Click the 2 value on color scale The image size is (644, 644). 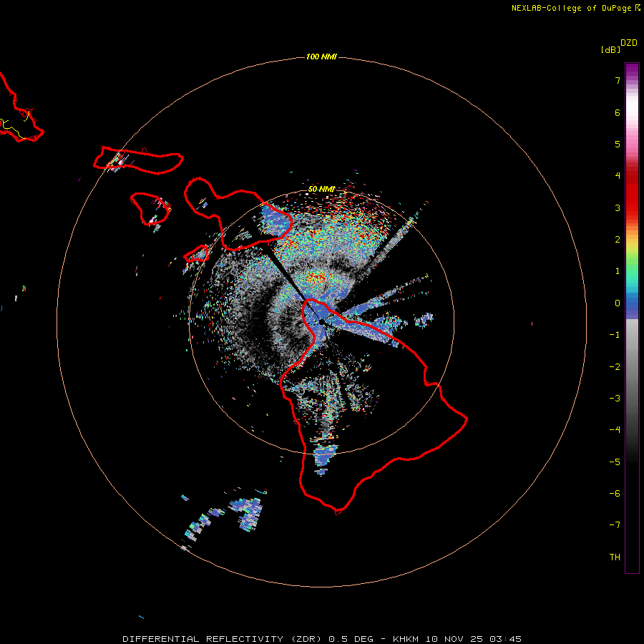point(618,240)
